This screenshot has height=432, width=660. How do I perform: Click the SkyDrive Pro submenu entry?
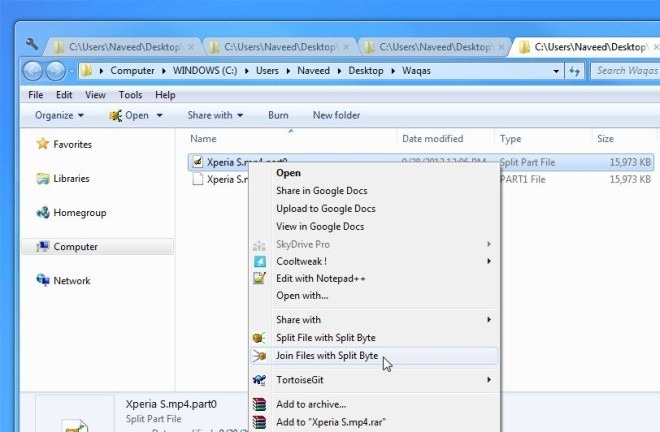click(374, 244)
